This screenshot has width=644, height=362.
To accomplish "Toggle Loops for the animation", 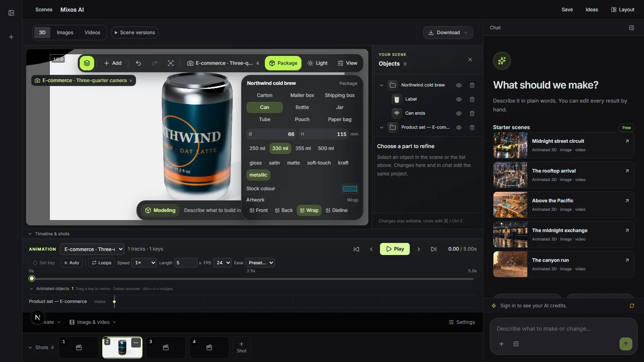I will coord(101,263).
